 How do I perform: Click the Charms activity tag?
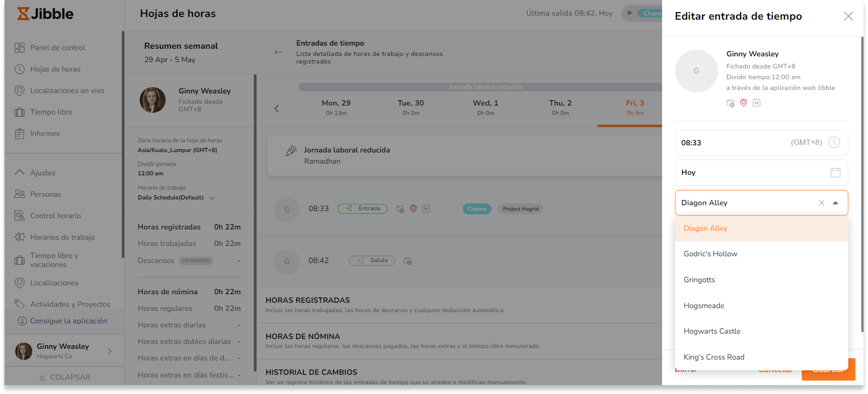(x=477, y=209)
